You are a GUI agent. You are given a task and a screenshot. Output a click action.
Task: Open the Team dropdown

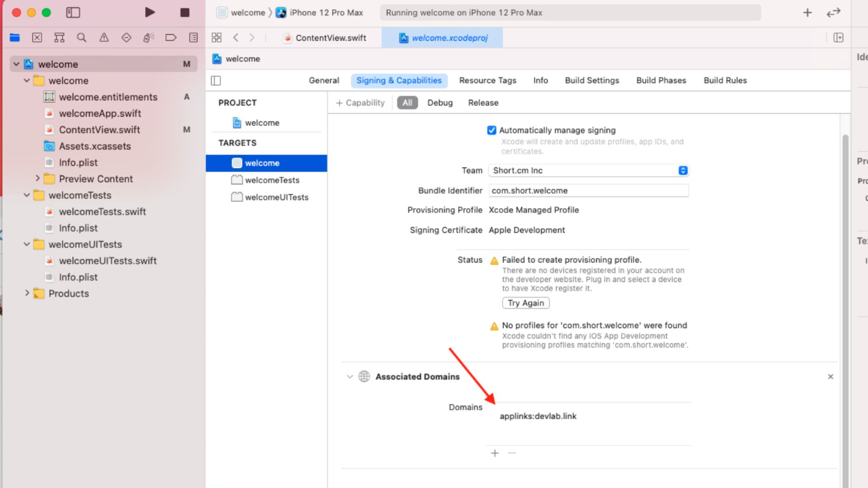click(x=589, y=170)
